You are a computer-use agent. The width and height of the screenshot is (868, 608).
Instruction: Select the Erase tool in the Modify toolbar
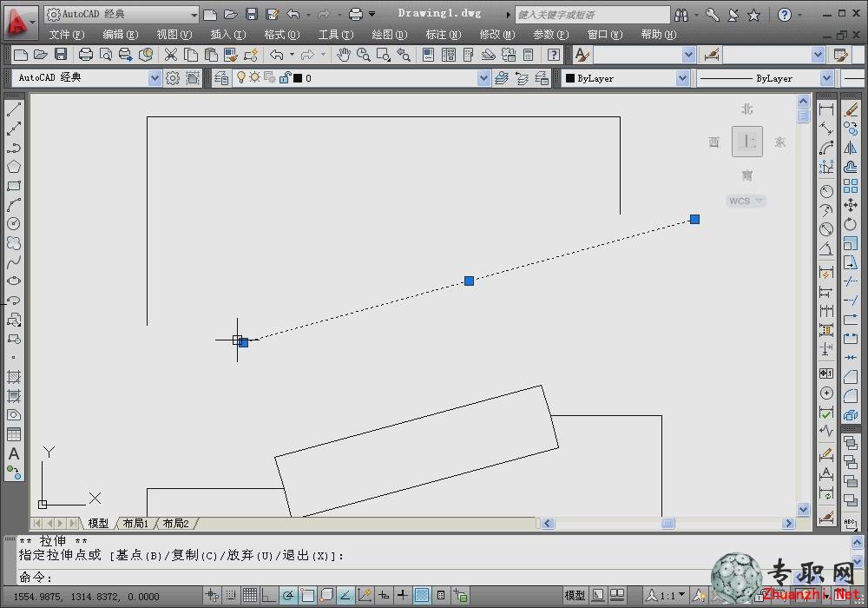(x=851, y=109)
